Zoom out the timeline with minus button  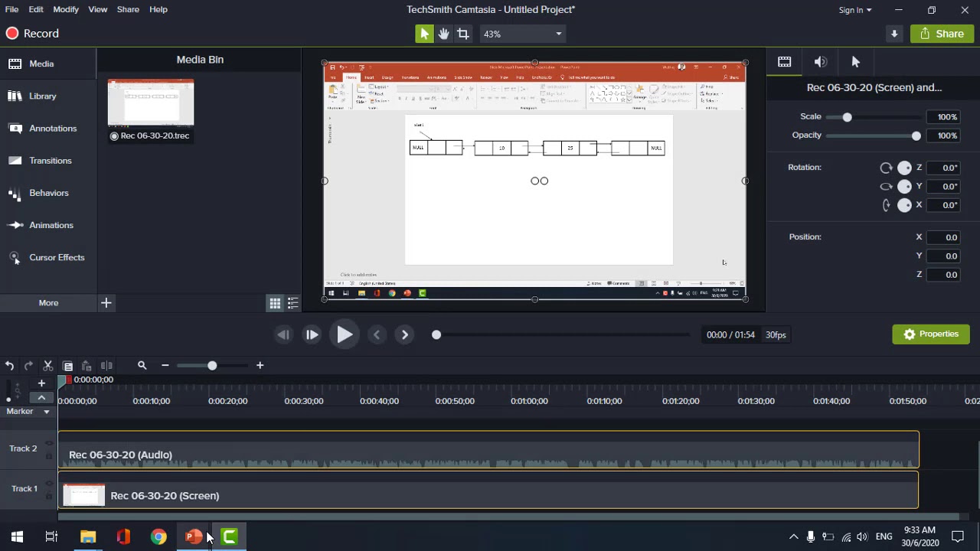pos(165,366)
